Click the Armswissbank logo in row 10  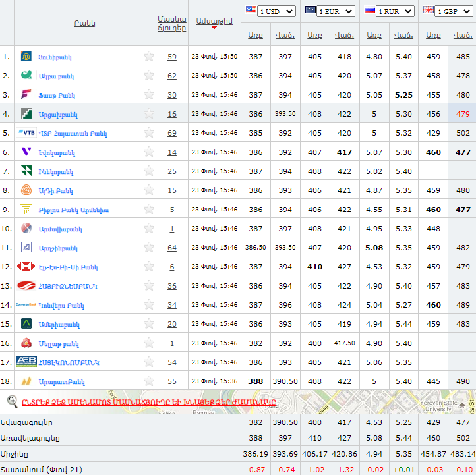tap(26, 228)
